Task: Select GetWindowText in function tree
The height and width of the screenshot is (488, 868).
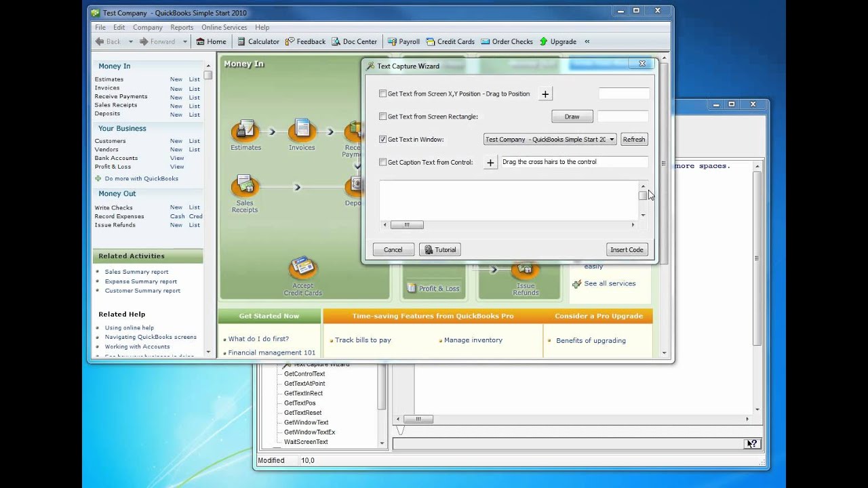Action: (x=306, y=422)
